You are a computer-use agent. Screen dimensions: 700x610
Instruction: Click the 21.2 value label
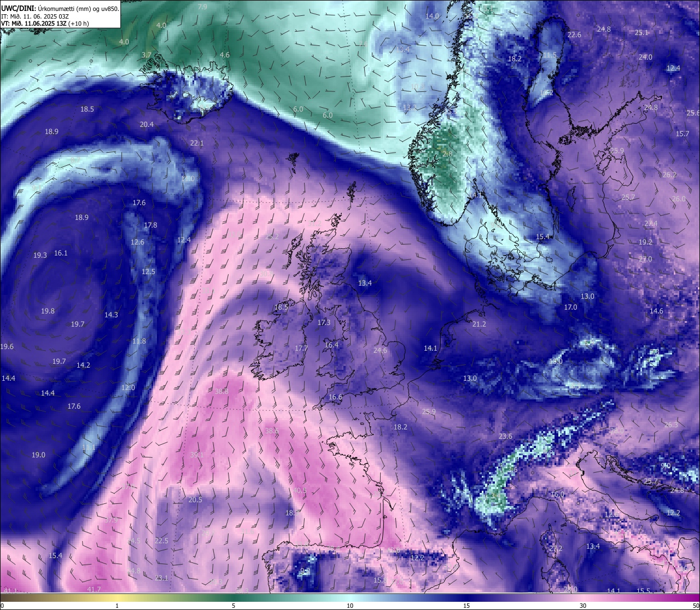(479, 324)
